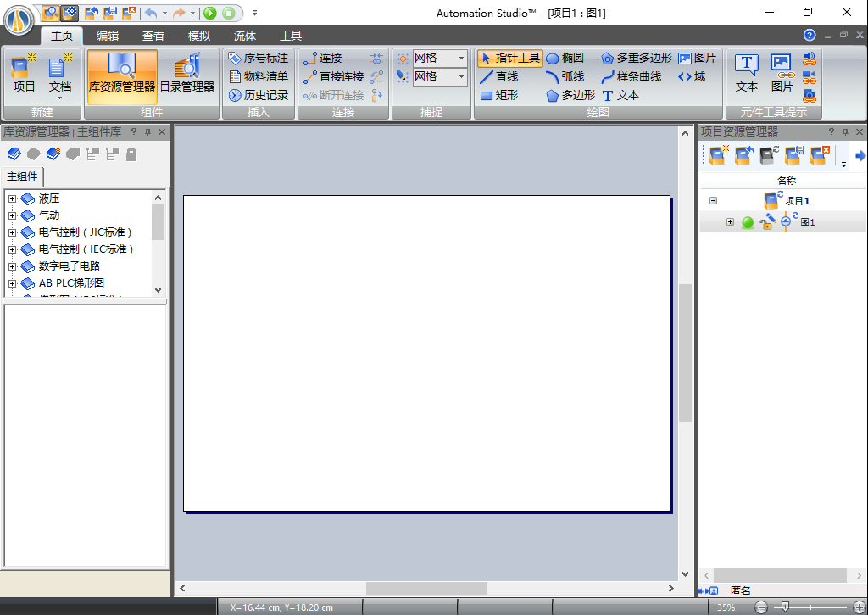Pin the 库资源管理器 panel
Image resolution: width=868 pixels, height=615 pixels.
pyautogui.click(x=146, y=131)
